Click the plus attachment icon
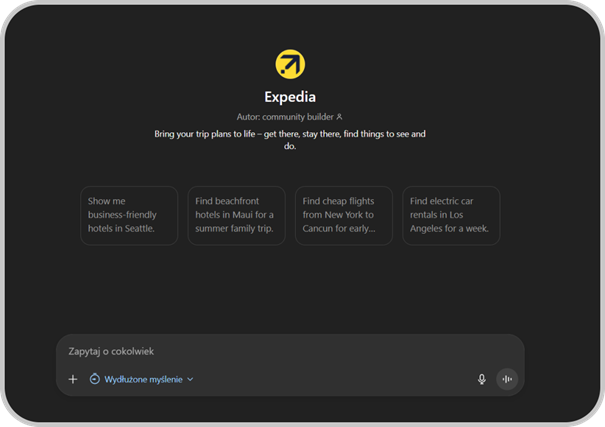Viewport: 605px width, 427px height. pos(73,379)
